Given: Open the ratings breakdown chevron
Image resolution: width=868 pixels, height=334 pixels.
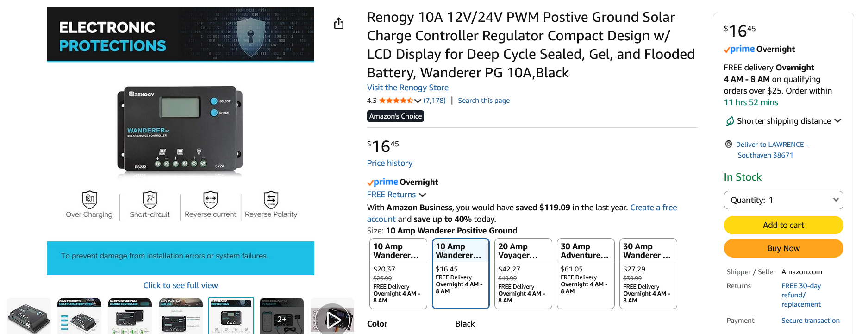Looking at the screenshot, I should pyautogui.click(x=418, y=101).
